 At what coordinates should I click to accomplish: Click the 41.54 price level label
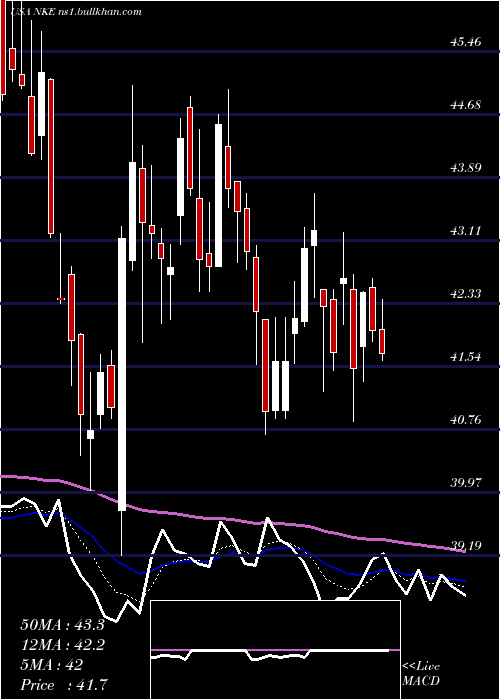466,357
